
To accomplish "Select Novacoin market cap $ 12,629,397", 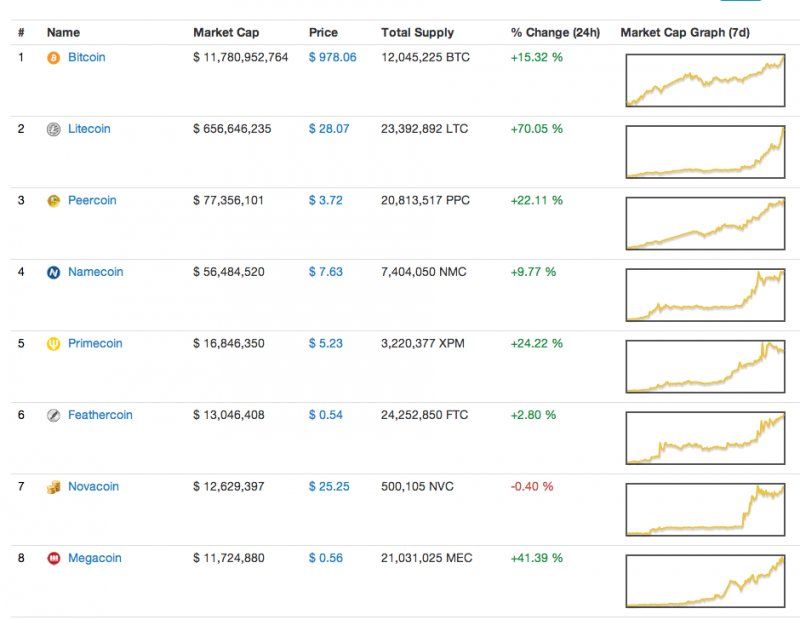I will (229, 486).
